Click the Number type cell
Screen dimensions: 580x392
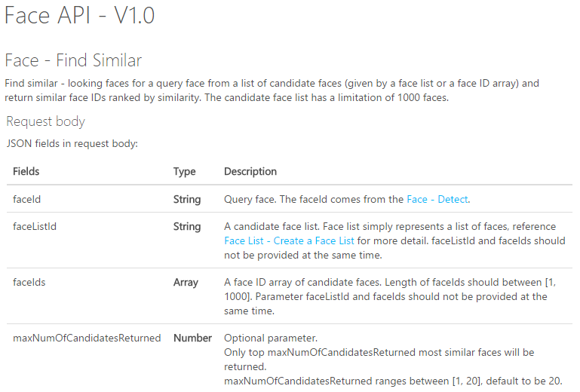tap(193, 338)
